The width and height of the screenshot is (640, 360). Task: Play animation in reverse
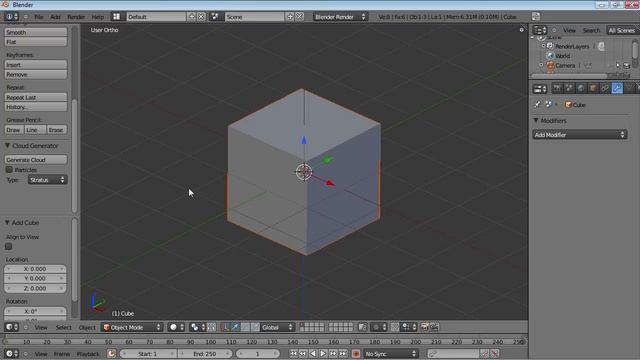313,354
